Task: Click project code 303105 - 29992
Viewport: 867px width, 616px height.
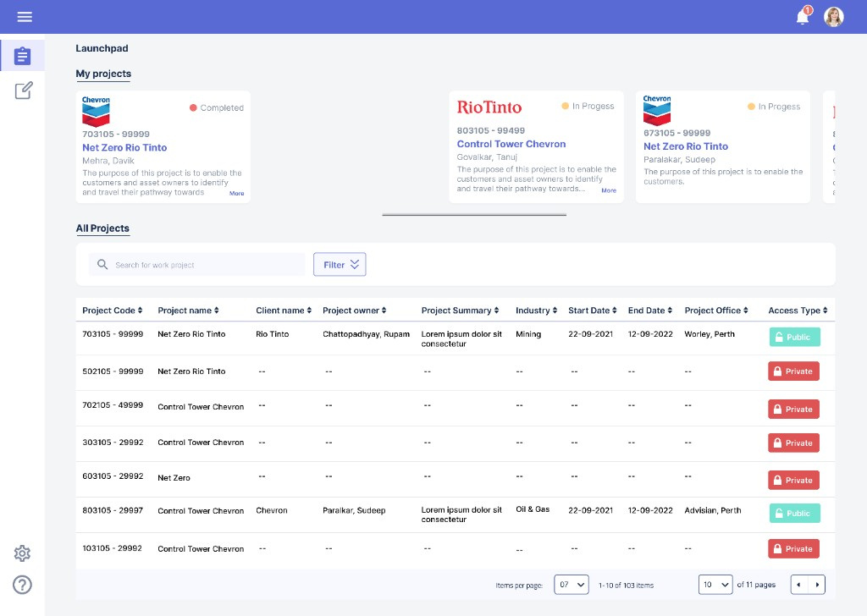Action: [x=113, y=443]
